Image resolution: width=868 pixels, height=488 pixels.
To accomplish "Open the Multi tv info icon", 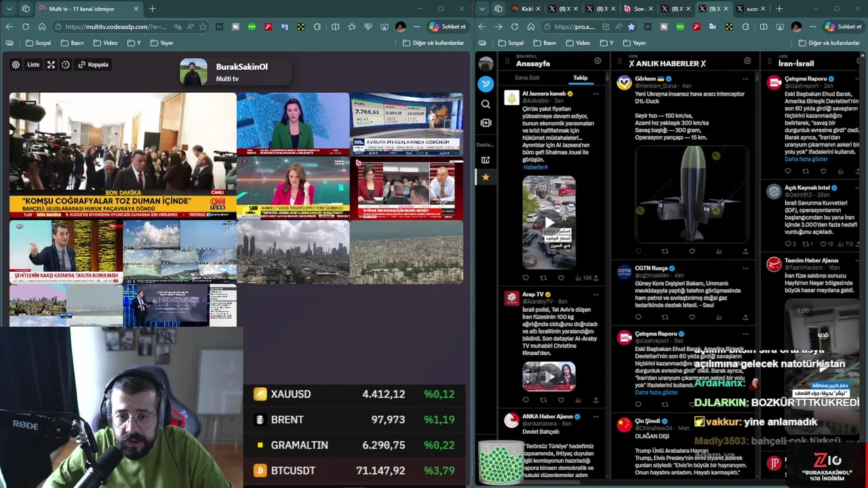I will [x=66, y=64].
